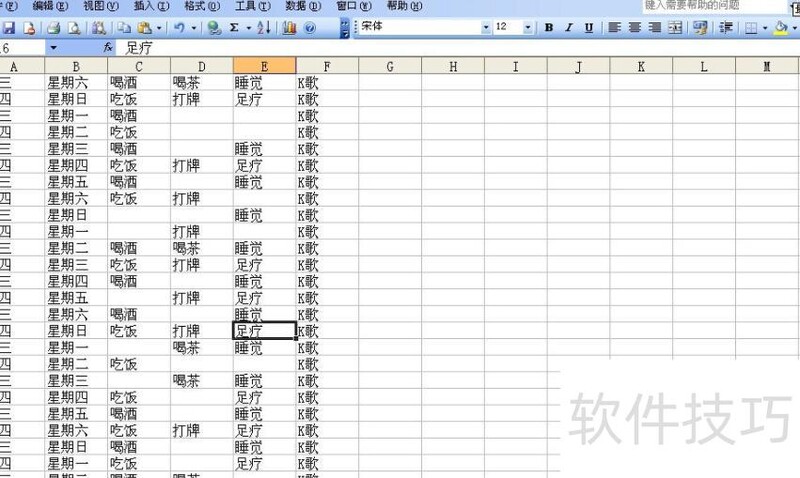Click the topmost 吃饭 cell in column C
This screenshot has width=800, height=478.
(x=139, y=99)
